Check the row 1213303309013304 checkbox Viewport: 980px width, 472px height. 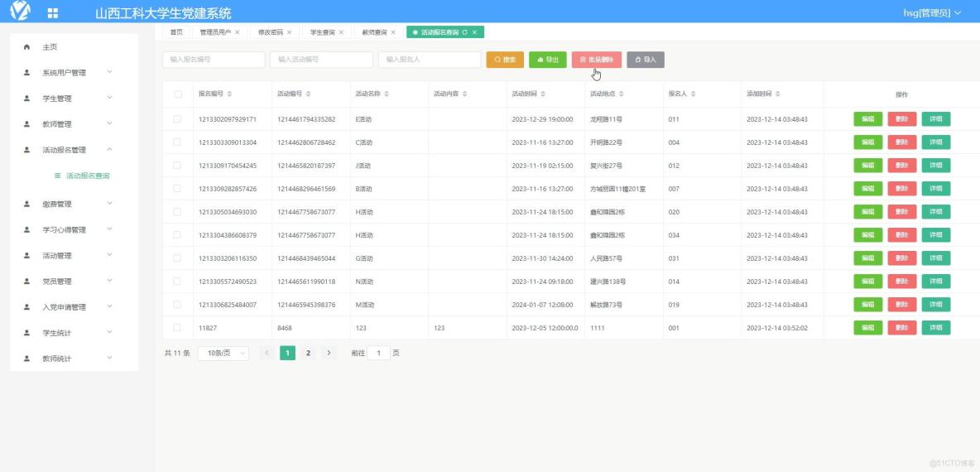click(x=177, y=142)
